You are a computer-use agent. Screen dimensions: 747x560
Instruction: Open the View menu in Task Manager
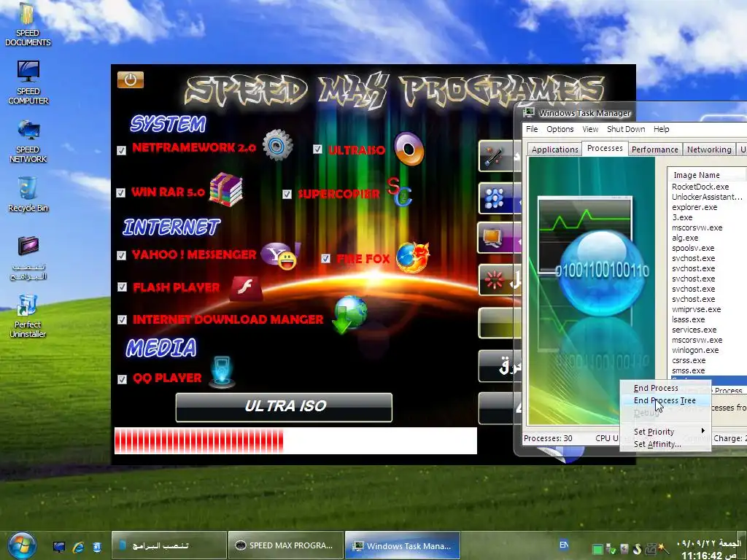click(x=589, y=129)
